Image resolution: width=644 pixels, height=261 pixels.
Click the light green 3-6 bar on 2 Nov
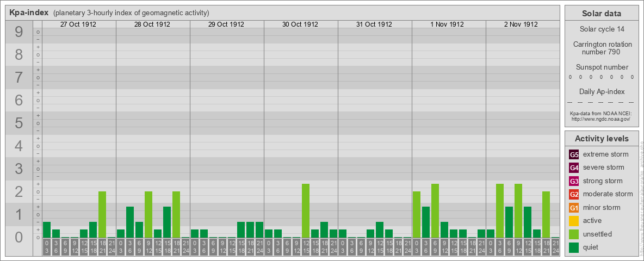(x=499, y=210)
